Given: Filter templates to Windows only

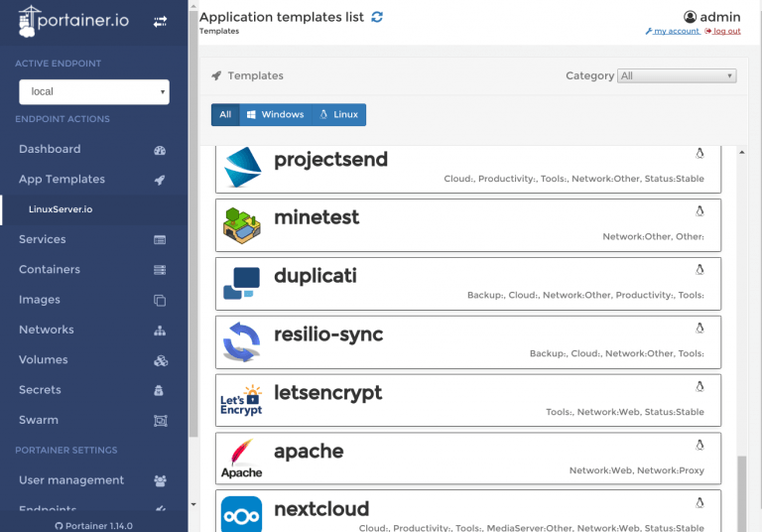Looking at the screenshot, I should pos(275,115).
